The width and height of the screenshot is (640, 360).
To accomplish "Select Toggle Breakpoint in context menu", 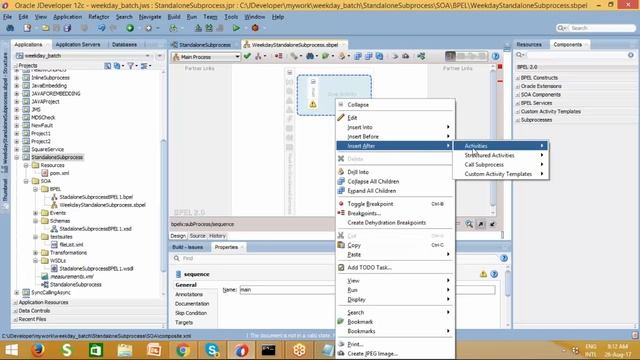I will coord(395,204).
